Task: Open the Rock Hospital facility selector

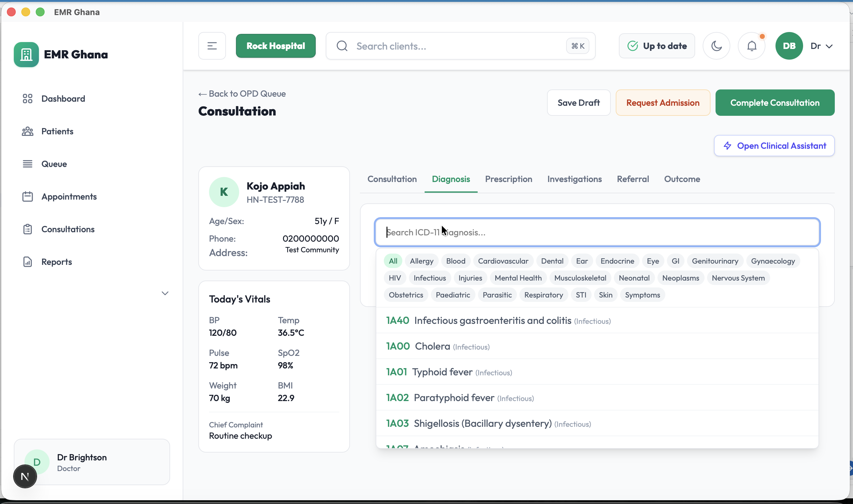Action: pyautogui.click(x=276, y=46)
